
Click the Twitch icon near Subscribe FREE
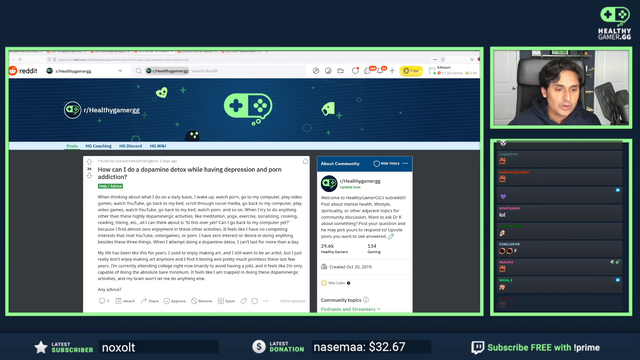click(x=478, y=347)
